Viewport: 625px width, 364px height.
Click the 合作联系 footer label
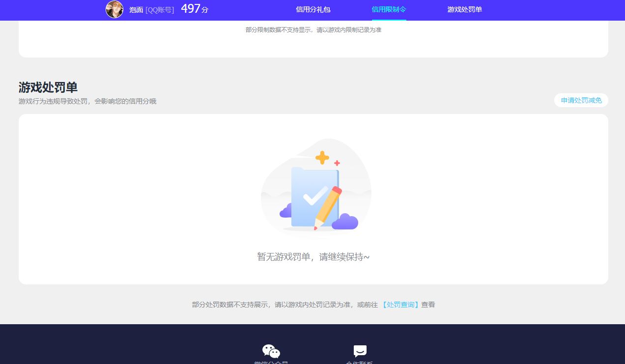pyautogui.click(x=360, y=363)
